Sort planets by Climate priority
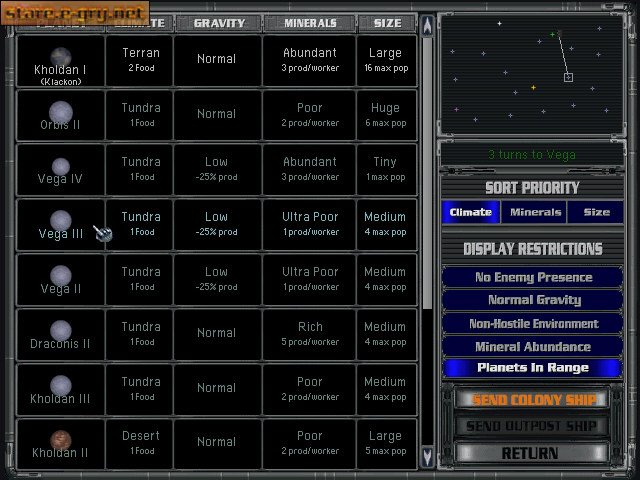Screen dimensions: 640x480 (471, 212)
